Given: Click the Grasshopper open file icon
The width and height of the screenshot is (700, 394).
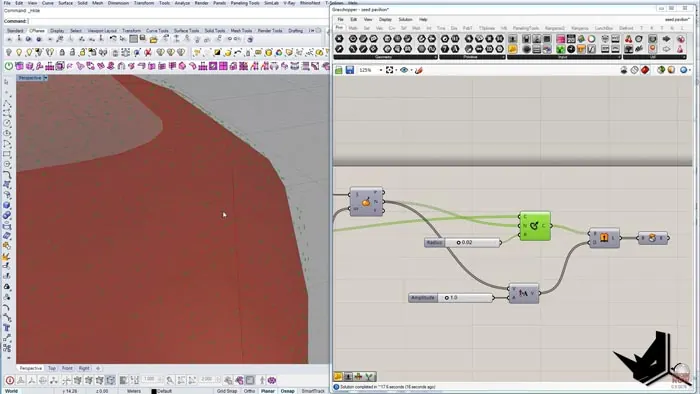Looking at the screenshot, I should point(339,70).
